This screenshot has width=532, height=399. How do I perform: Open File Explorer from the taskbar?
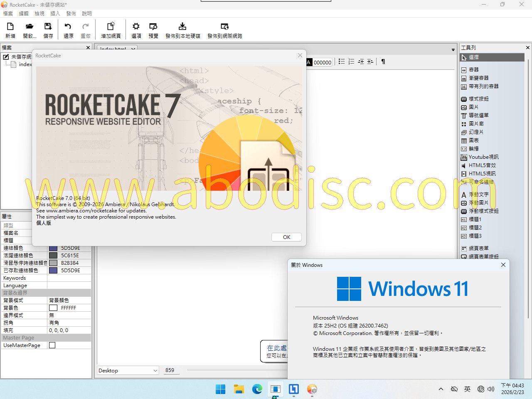click(x=239, y=389)
